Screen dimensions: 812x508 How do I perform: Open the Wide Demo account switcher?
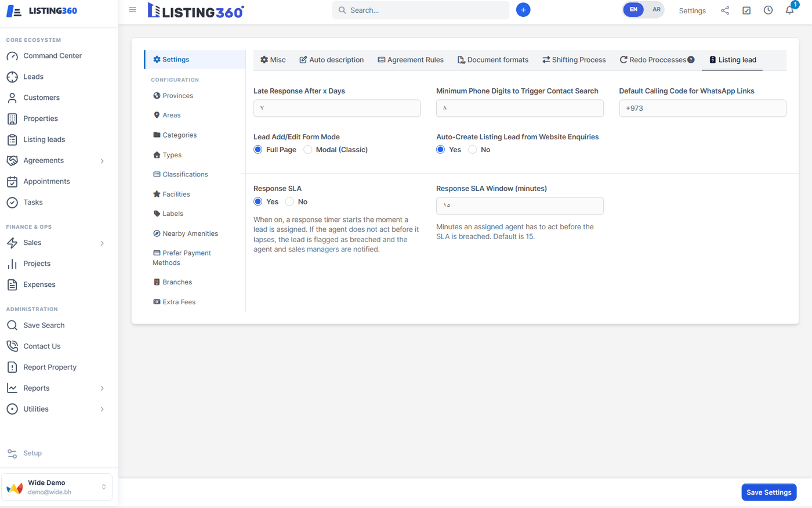click(57, 487)
